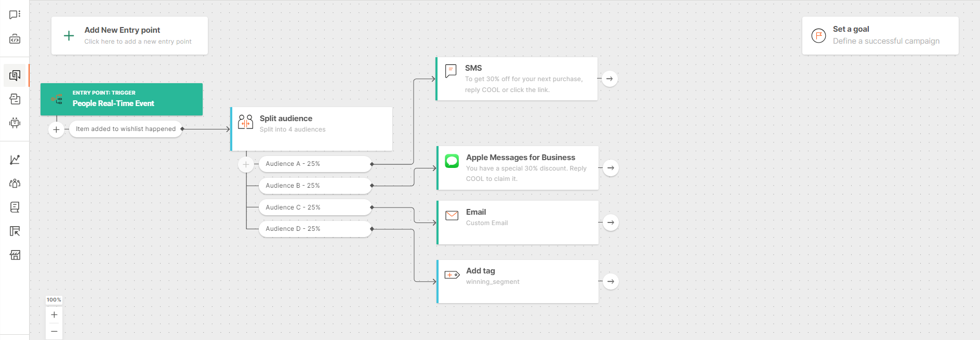This screenshot has width=980, height=340.
Task: Click the Audience A connector dot
Action: (x=372, y=164)
